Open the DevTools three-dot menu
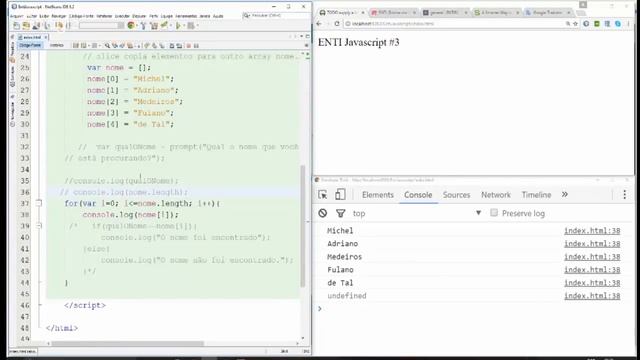The image size is (640, 360). click(624, 195)
